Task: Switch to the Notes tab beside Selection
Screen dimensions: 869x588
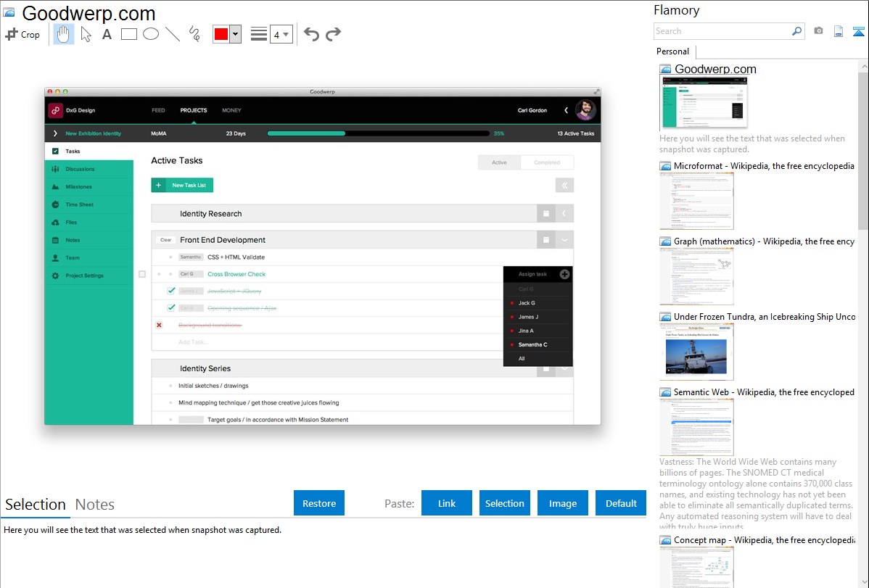Action: (x=95, y=505)
